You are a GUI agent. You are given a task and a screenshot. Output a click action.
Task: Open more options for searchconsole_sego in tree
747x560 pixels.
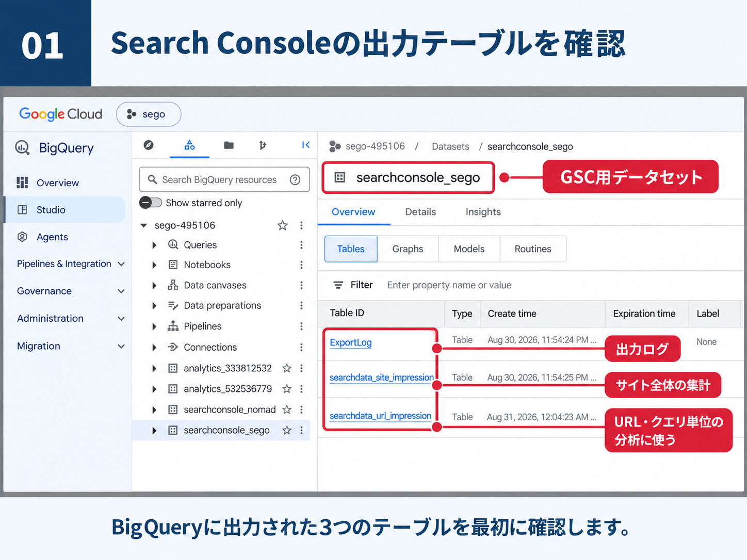[x=301, y=430]
